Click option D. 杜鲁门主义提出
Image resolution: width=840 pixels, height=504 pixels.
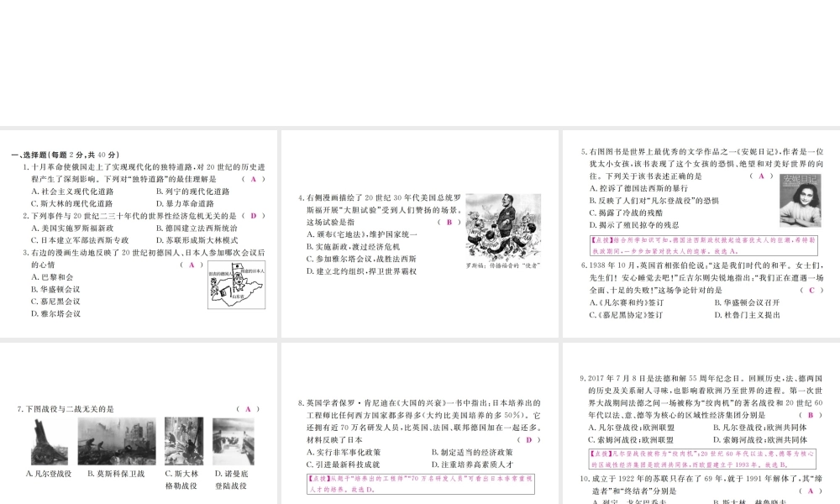coord(747,315)
